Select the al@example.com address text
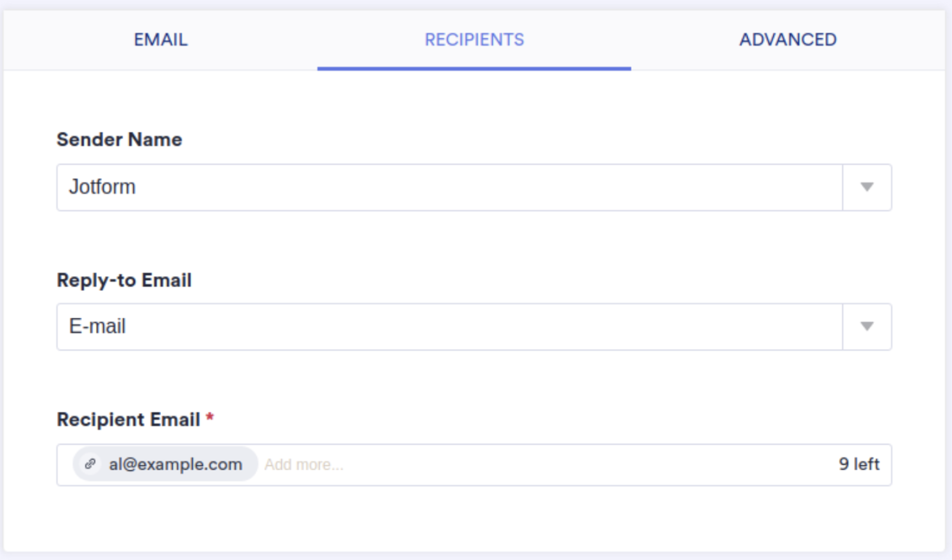This screenshot has height=560, width=952. click(176, 465)
